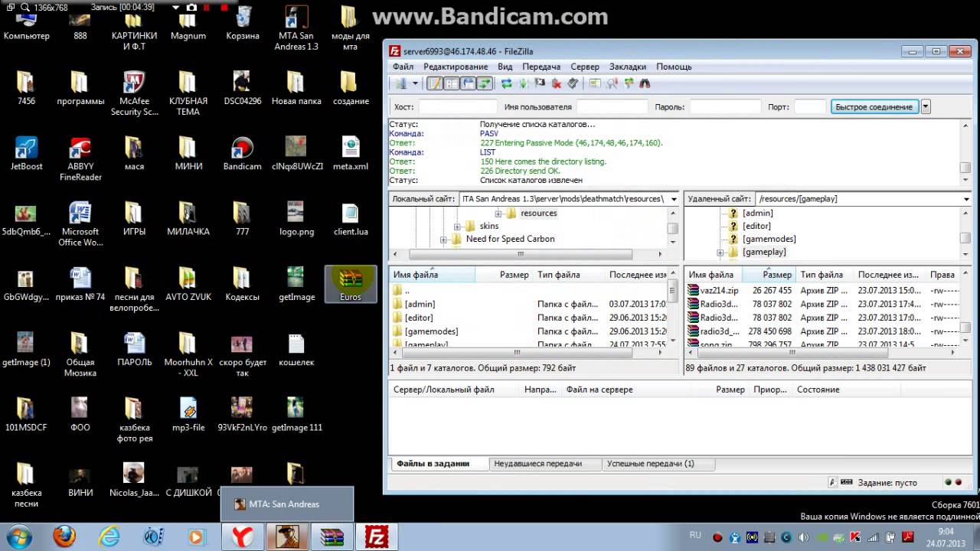The width and height of the screenshot is (980, 551).
Task: Toggle directory comparison
Action: [612, 83]
